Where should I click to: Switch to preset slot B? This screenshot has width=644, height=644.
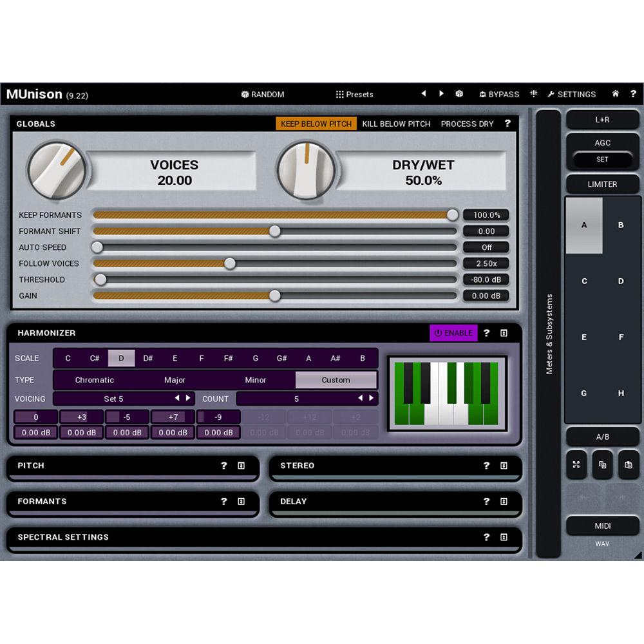[620, 225]
